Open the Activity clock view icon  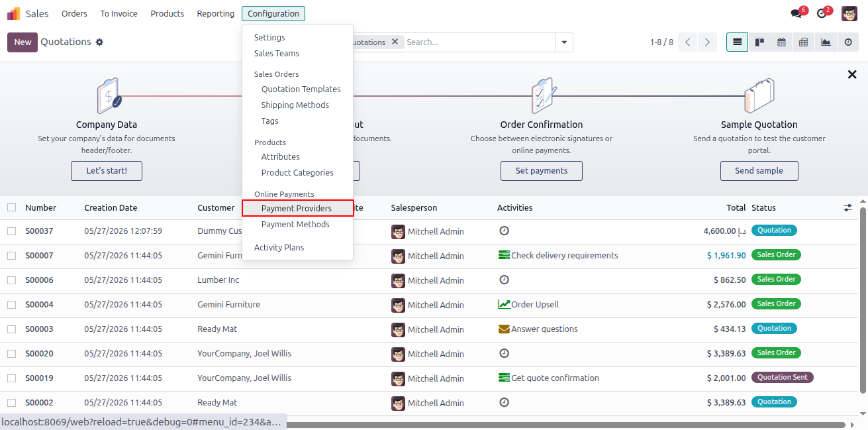(848, 42)
